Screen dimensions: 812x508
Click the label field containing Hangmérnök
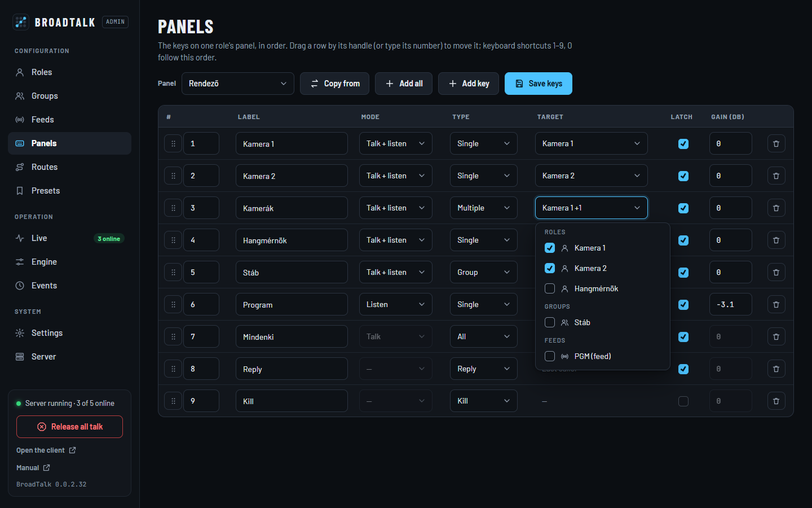pos(292,240)
